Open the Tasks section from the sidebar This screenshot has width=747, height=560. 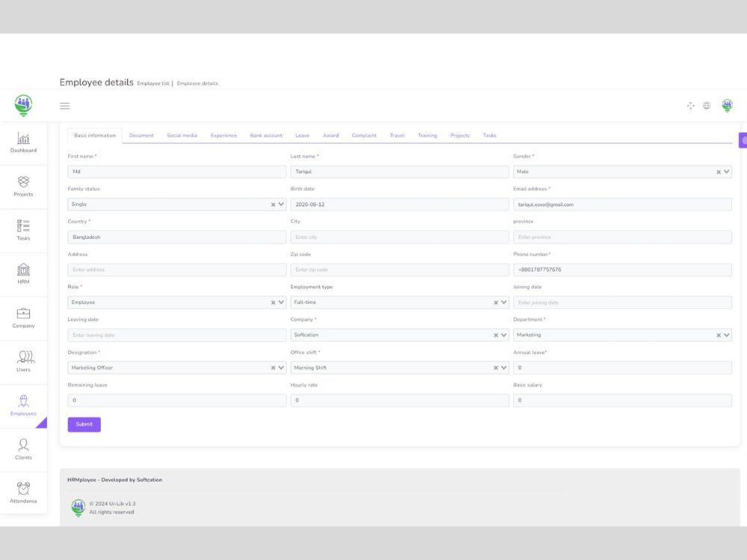tap(23, 232)
